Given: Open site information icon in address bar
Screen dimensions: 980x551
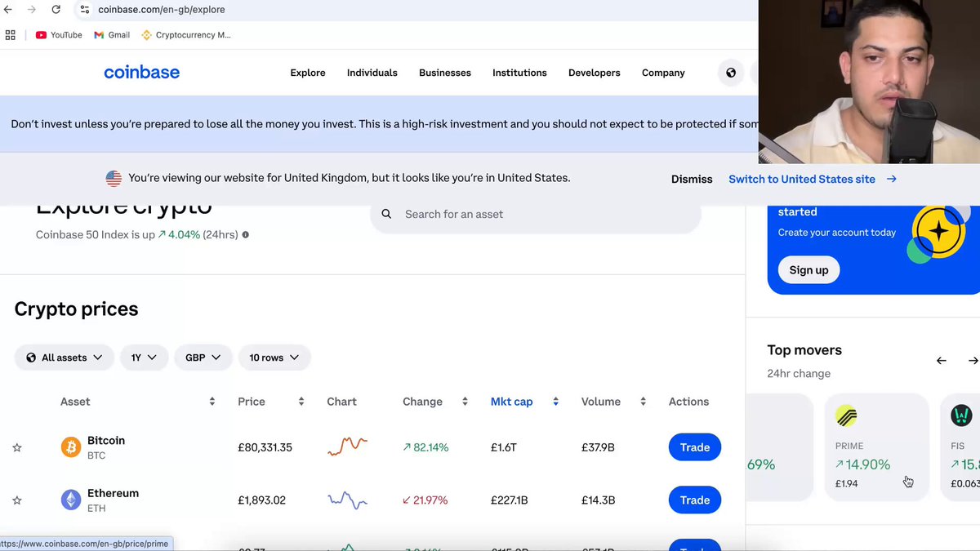Looking at the screenshot, I should pos(84,10).
